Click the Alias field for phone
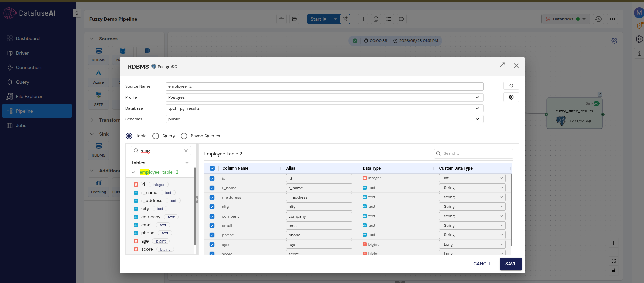The width and height of the screenshot is (644, 283). (x=319, y=235)
